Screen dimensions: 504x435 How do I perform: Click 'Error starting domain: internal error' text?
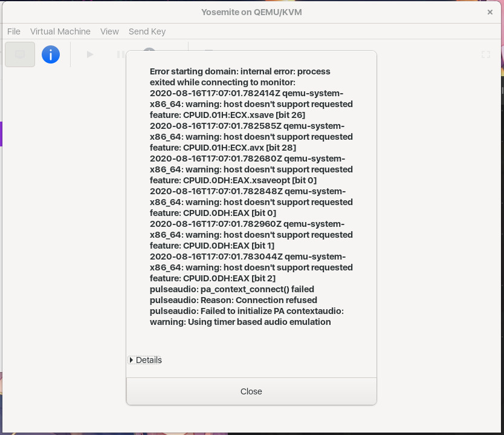(223, 71)
